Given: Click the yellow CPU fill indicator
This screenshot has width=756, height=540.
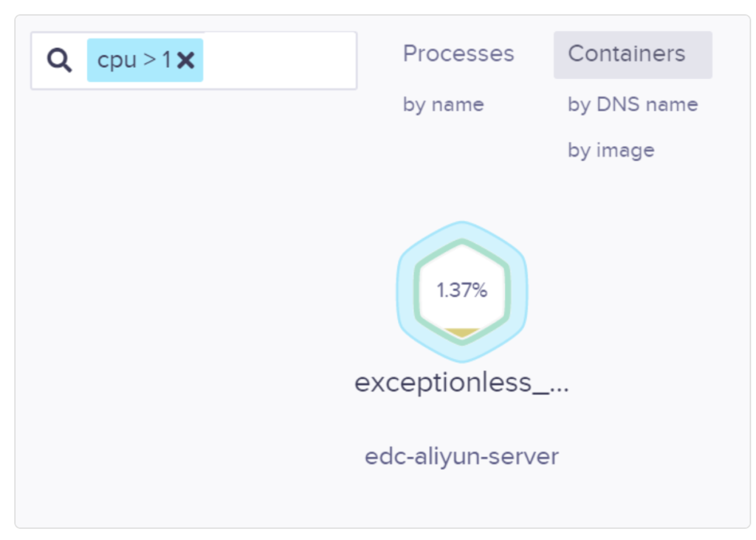Looking at the screenshot, I should point(462,333).
